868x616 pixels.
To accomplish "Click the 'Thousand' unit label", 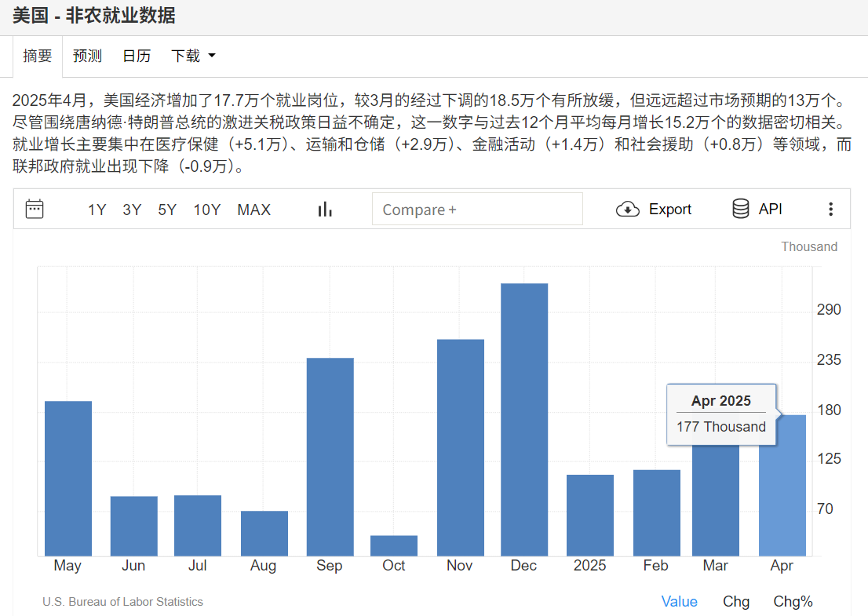I will [809, 247].
